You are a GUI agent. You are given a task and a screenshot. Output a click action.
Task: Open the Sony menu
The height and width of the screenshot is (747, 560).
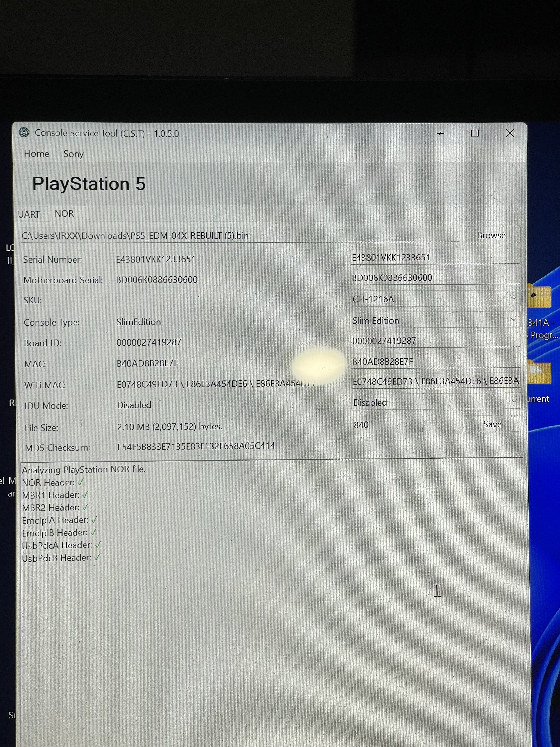pos(73,154)
